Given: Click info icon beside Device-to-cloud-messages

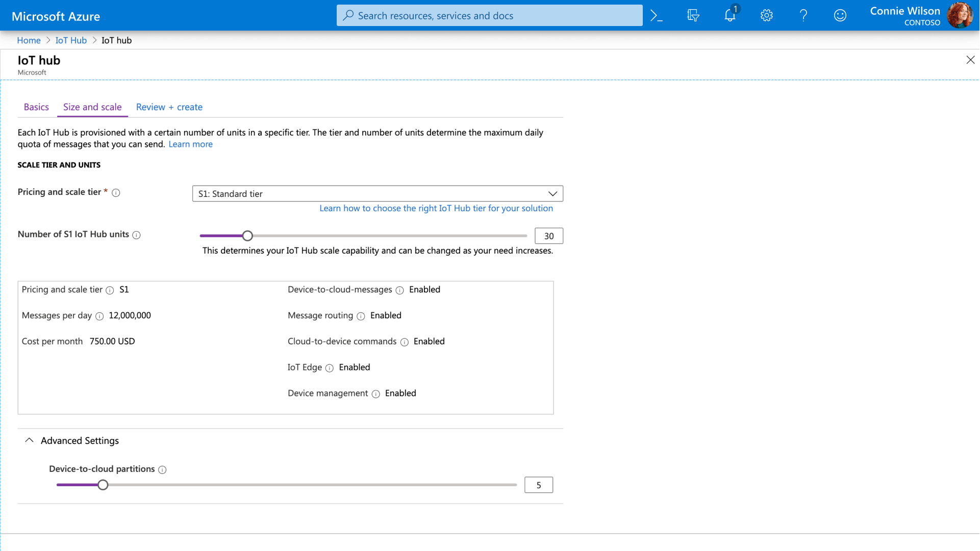Looking at the screenshot, I should click(x=400, y=290).
